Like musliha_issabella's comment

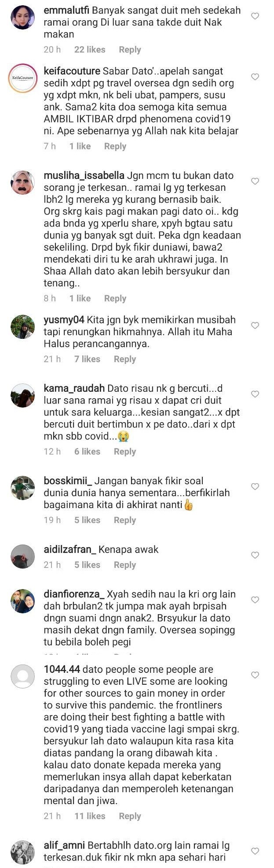[x=255, y=182]
